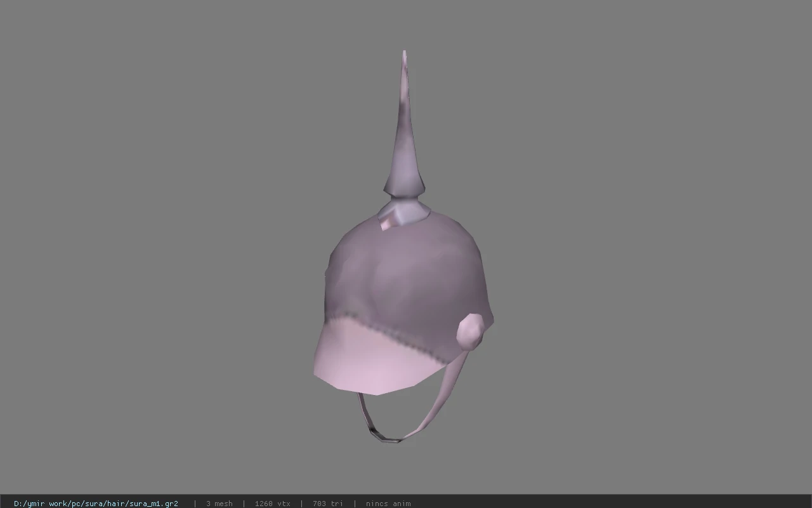Click the 'nincs anim' status entry
The image size is (812, 508).
(388, 504)
